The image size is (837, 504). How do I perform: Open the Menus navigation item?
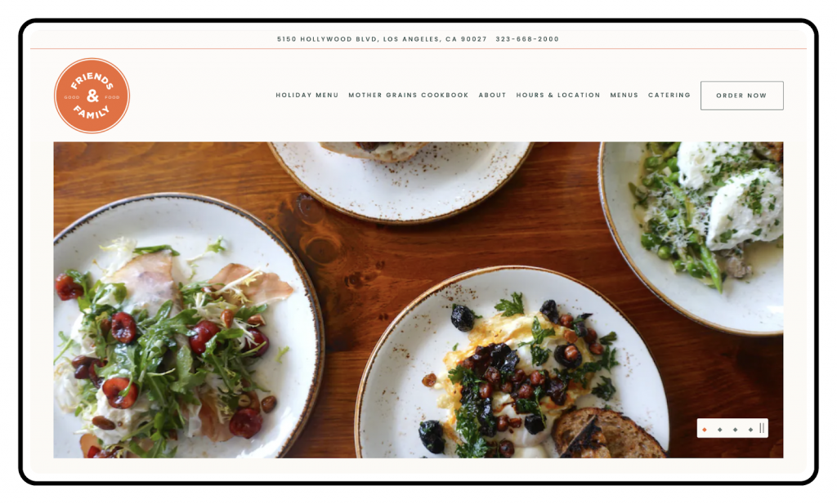pos(624,95)
